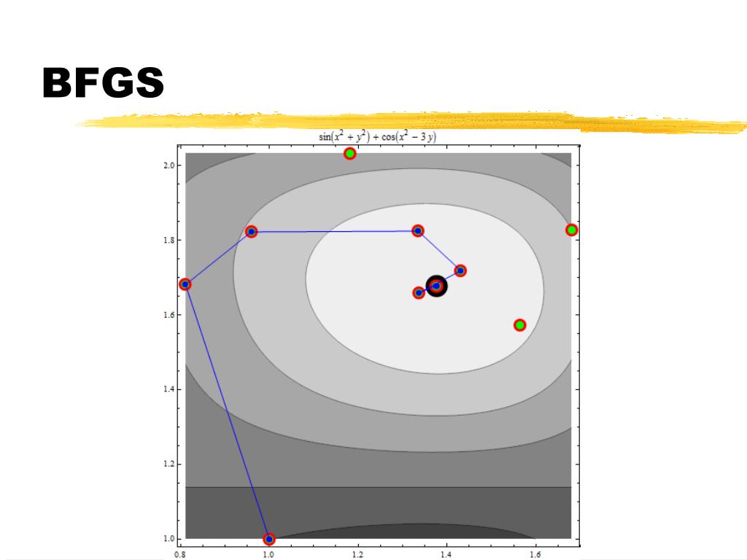Click the x-axis label 1.0
The height and width of the screenshot is (560, 747).
tap(268, 554)
